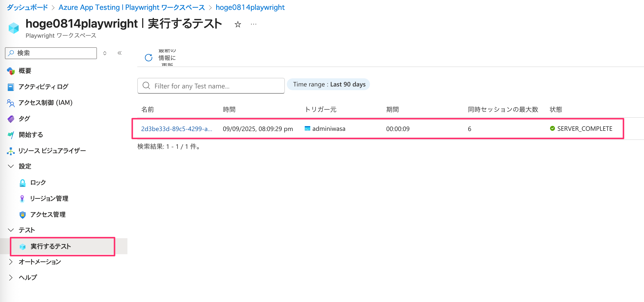Click the magnifier icon in sidebar search box
644x302 pixels.
point(11,53)
